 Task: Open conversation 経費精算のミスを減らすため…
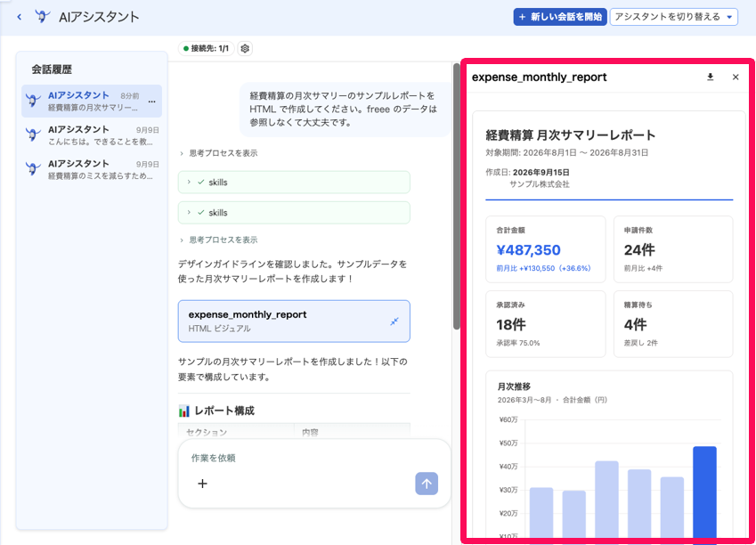(92, 169)
